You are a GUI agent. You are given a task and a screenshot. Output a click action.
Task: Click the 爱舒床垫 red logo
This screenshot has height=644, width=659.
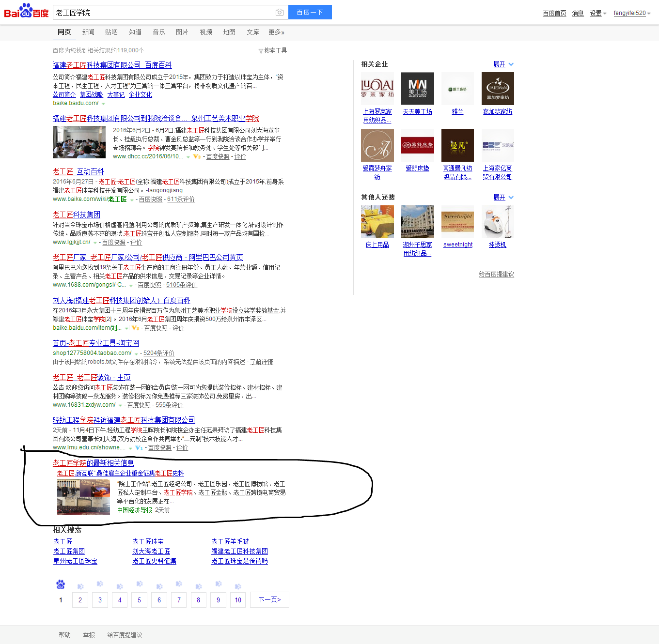coord(417,145)
